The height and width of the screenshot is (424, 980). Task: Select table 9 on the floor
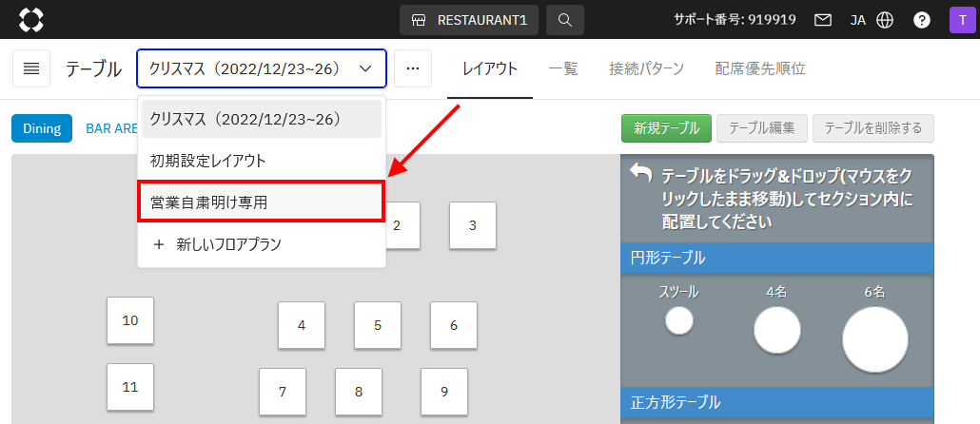444,392
